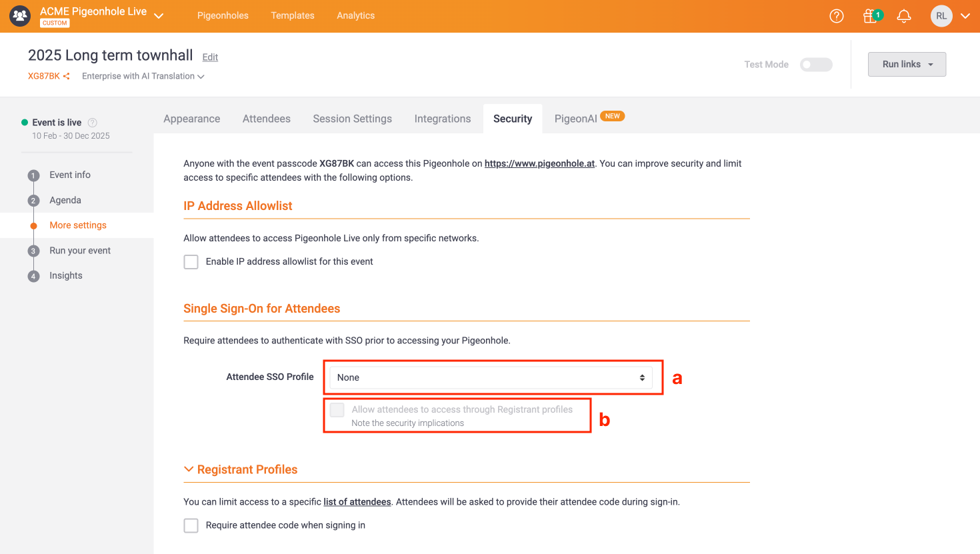Click the IP Address Allowlist heading

[x=238, y=206]
